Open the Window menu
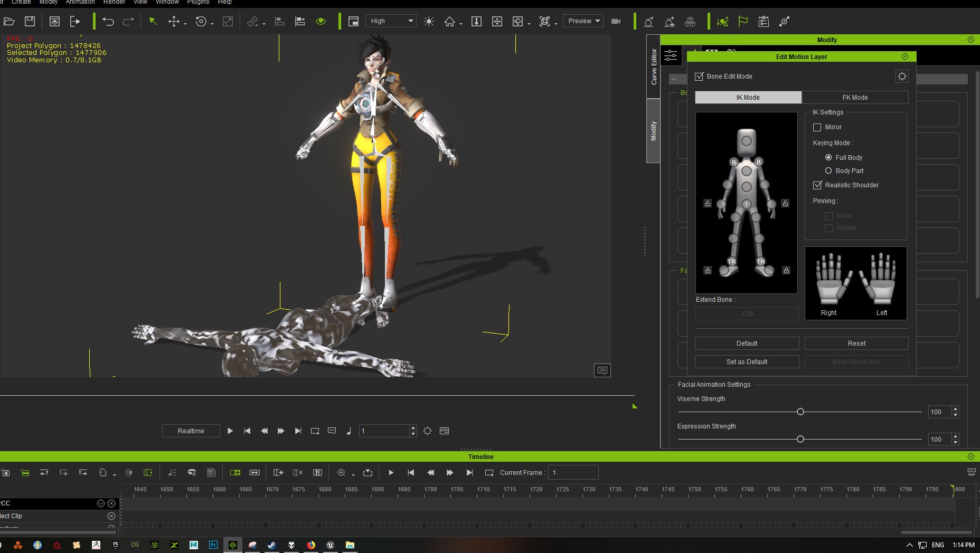Image resolution: width=980 pixels, height=553 pixels. point(167,2)
